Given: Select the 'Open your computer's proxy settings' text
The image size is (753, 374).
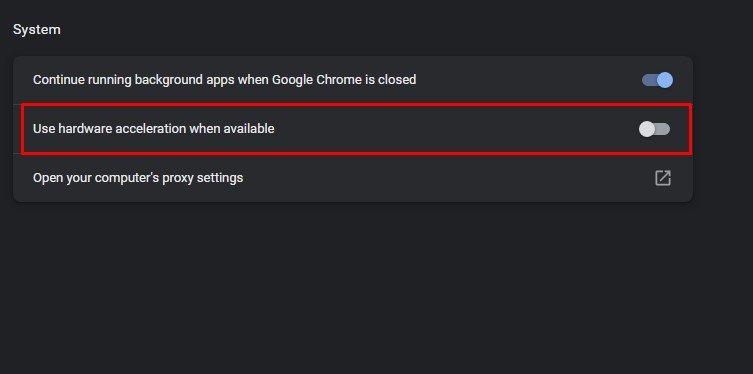Looking at the screenshot, I should [138, 178].
